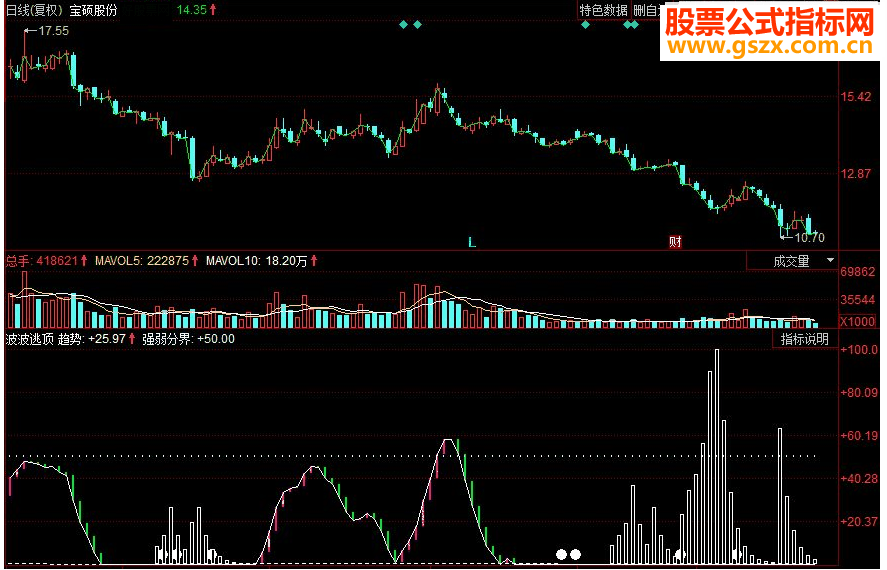Open the 指标说明 indicator description
This screenshot has height=570, width=887.
[x=804, y=339]
